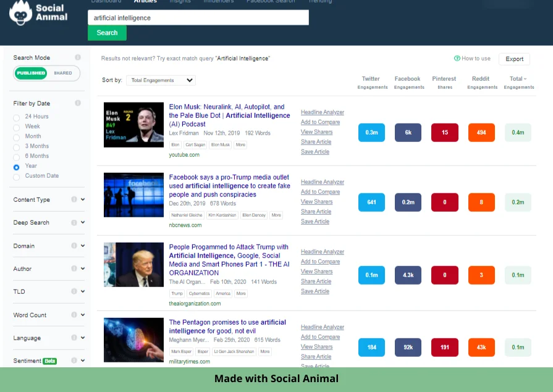Expand the Word Count filter
This screenshot has width=553, height=392.
pos(83,315)
